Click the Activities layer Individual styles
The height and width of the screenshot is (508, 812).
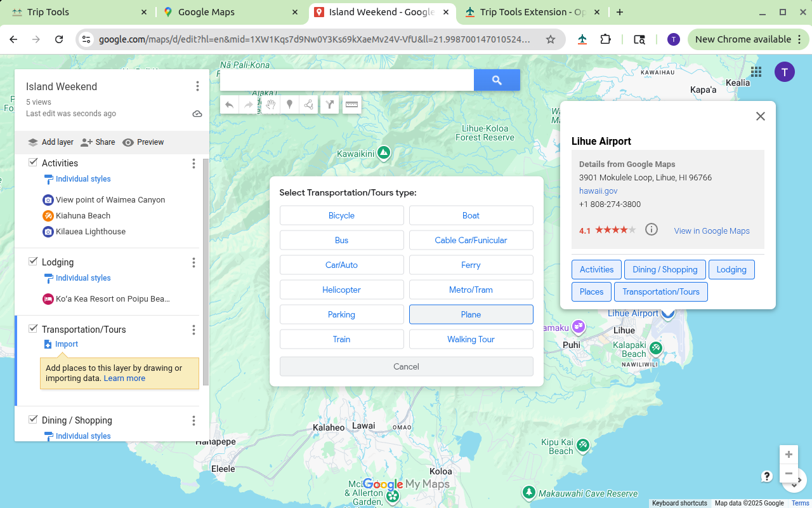(83, 179)
